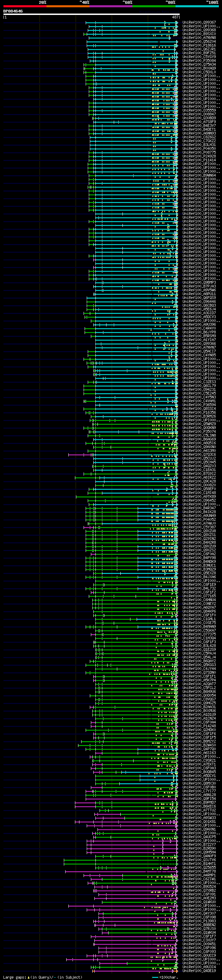222x980 pixels.
Task: Click the UniRef100_A0E2M3 entry
Action: [199, 898]
